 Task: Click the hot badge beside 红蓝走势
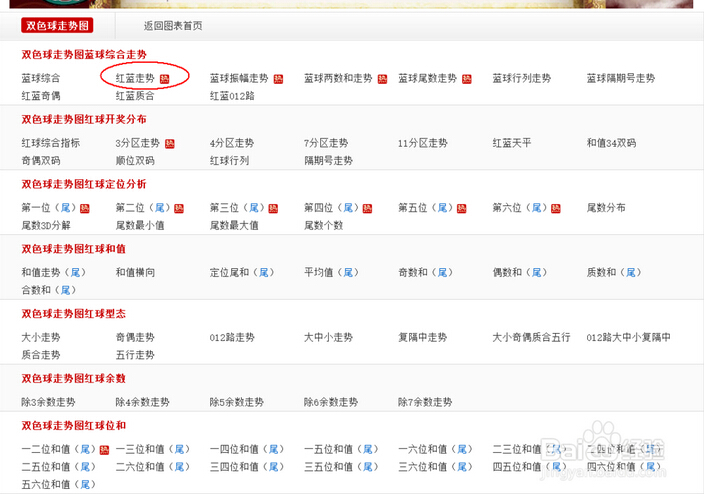[165, 78]
